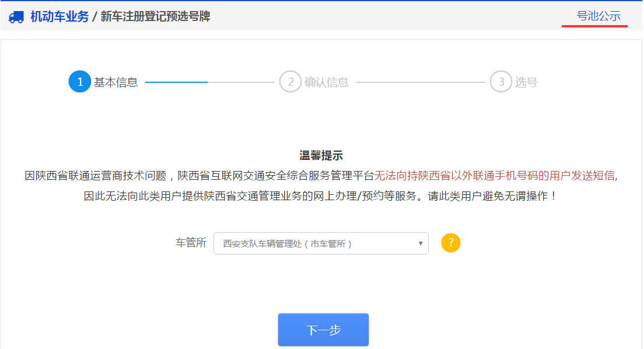
Task: Expand the list showing 西安支队车辆管理处（市车管所）
Action: click(321, 243)
